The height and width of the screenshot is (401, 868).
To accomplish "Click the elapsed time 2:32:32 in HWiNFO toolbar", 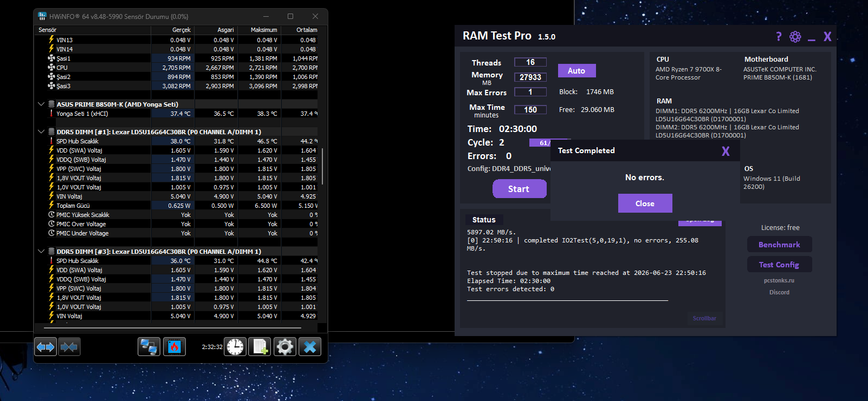I will pyautogui.click(x=212, y=347).
